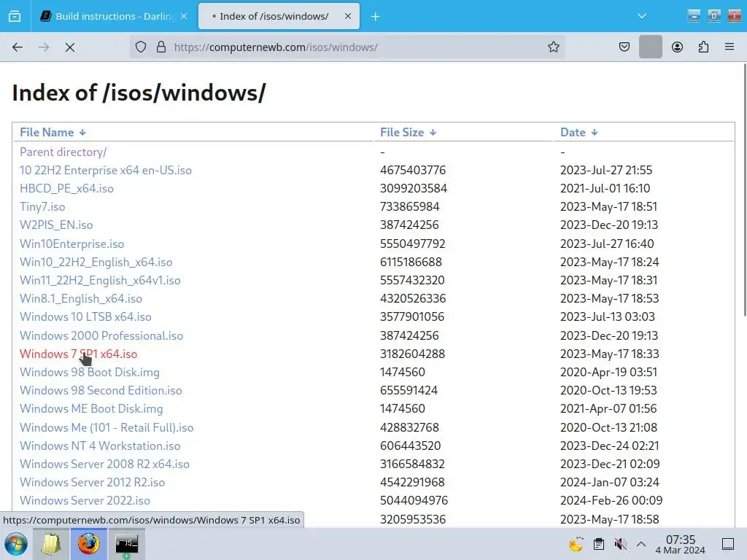This screenshot has width=747, height=560.
Task: Open the Start menu orb
Action: point(16,543)
